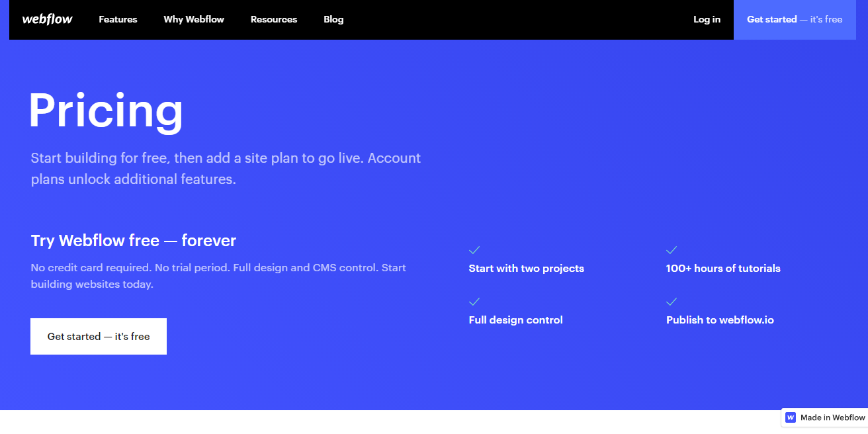Click the Full design control text
This screenshot has height=434, width=868.
pyautogui.click(x=516, y=320)
